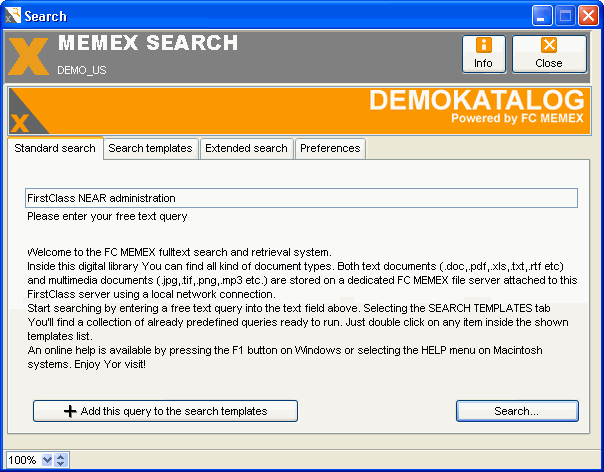Click the Search window title bar icon

pos(13,15)
